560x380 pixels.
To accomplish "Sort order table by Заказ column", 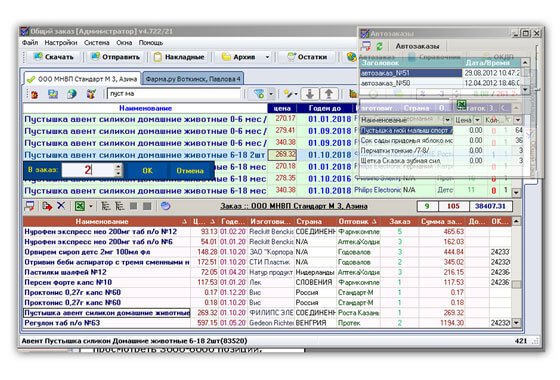I will click(x=400, y=221).
